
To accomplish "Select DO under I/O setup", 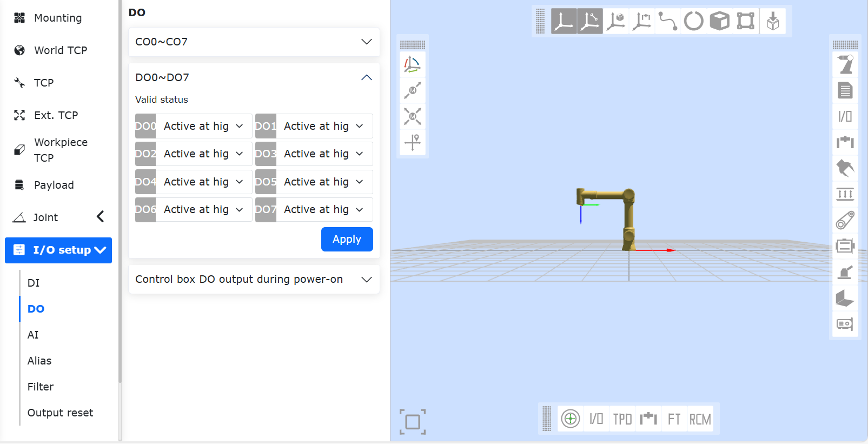I will click(36, 309).
